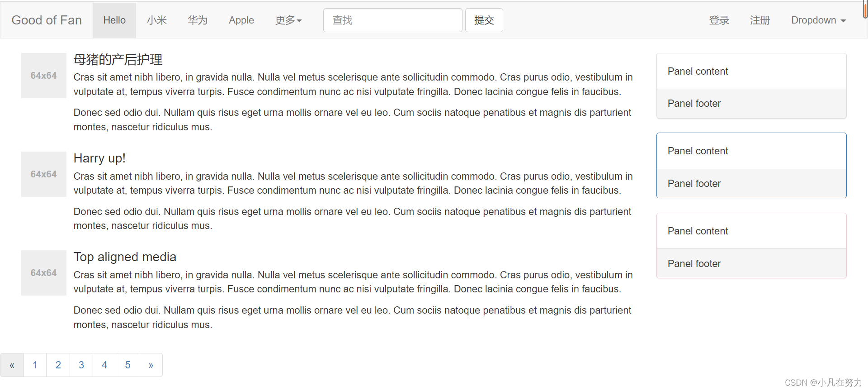Click 64x64 thumbnail beside Harry up!
This screenshot has width=868, height=391.
pyautogui.click(x=44, y=174)
